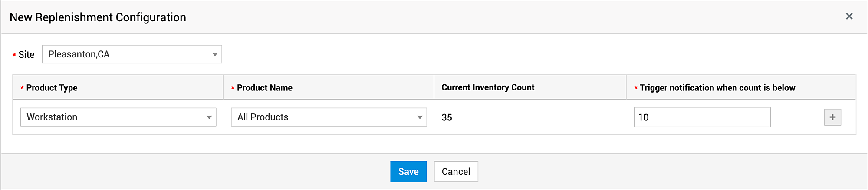
Task: Expand the All Products dropdown
Action: click(323, 117)
